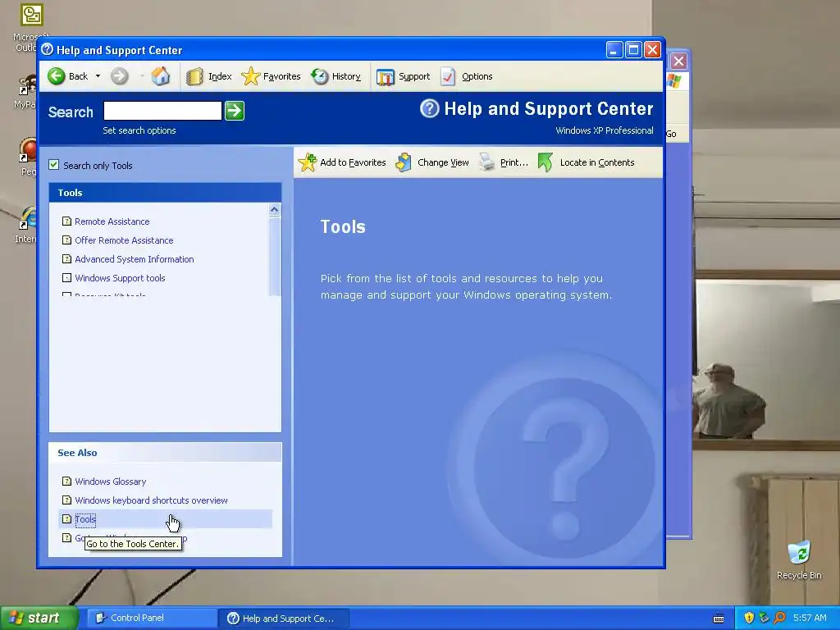The height and width of the screenshot is (630, 840).
Task: Toggle Search only Tools checkbox
Action: point(53,164)
